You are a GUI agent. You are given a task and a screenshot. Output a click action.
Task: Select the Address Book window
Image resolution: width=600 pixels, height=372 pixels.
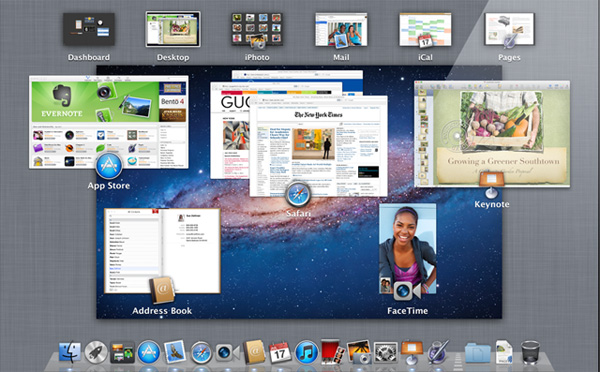click(162, 251)
